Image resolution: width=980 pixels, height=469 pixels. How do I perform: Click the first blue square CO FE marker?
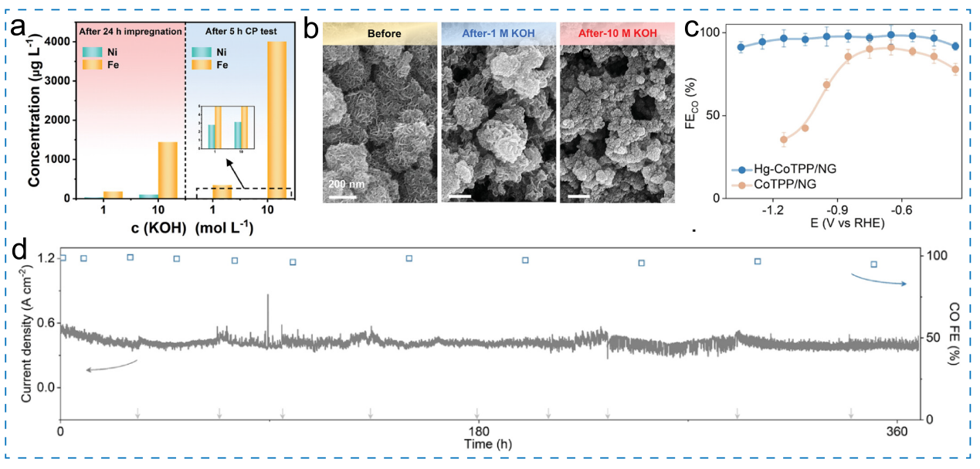pyautogui.click(x=63, y=258)
